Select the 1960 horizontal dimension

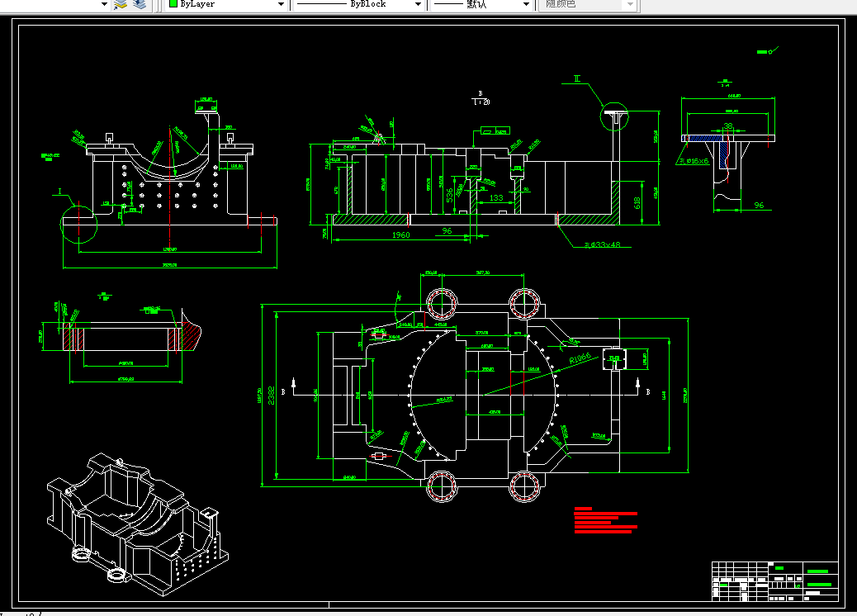400,235
